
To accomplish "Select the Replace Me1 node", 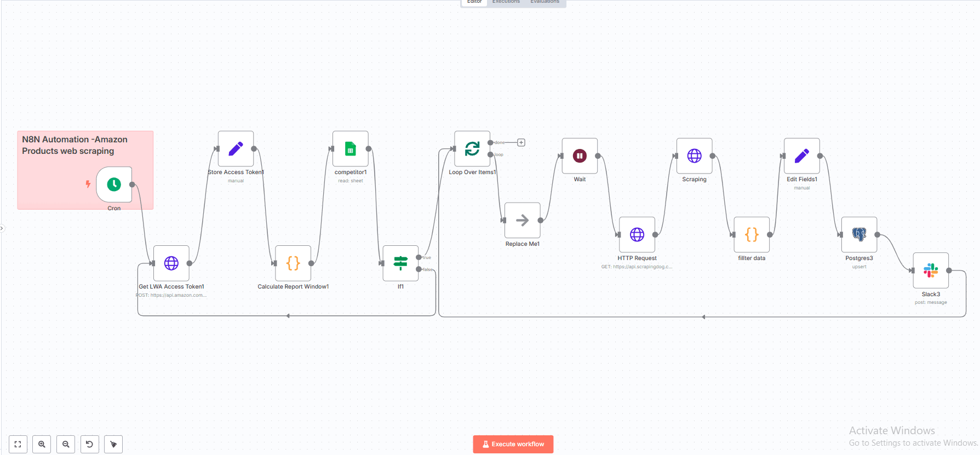I will point(522,221).
